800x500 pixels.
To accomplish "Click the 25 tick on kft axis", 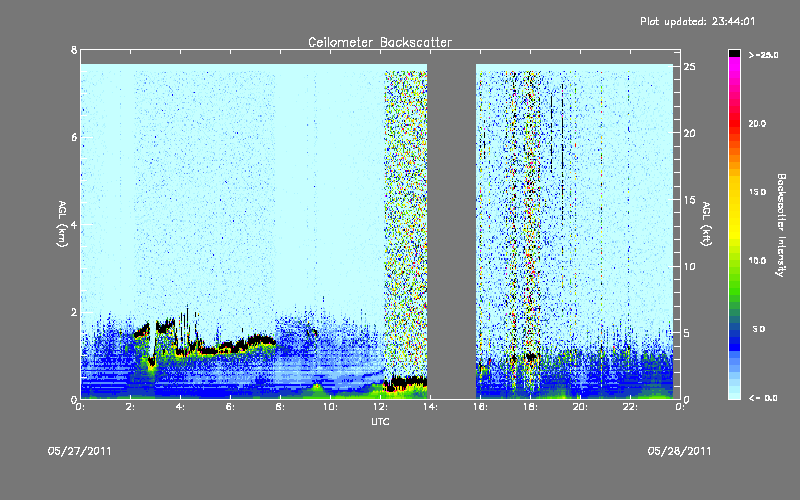I will click(x=689, y=67).
